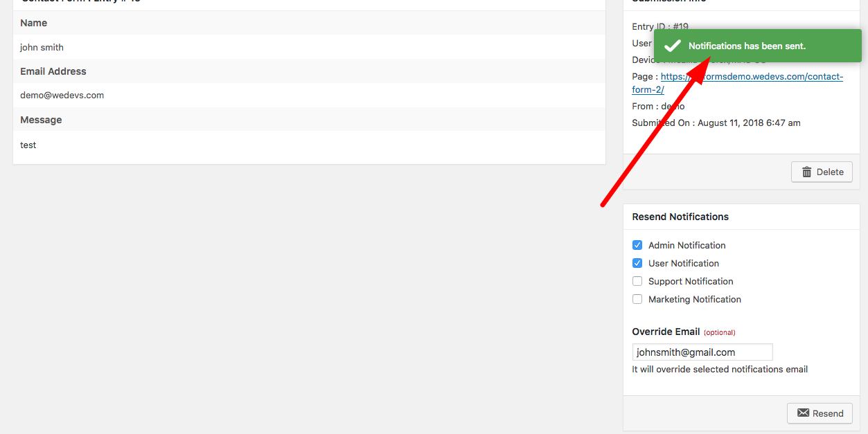Disable the User Notification checkbox

pos(637,263)
